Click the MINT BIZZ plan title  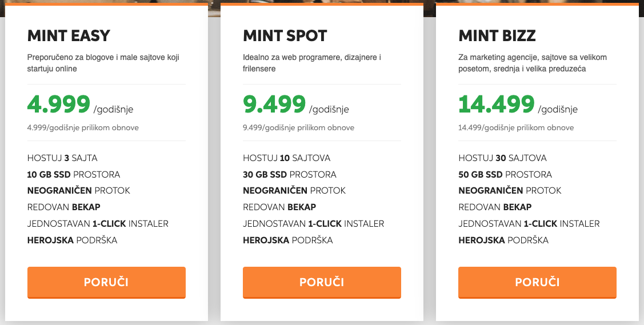click(497, 36)
